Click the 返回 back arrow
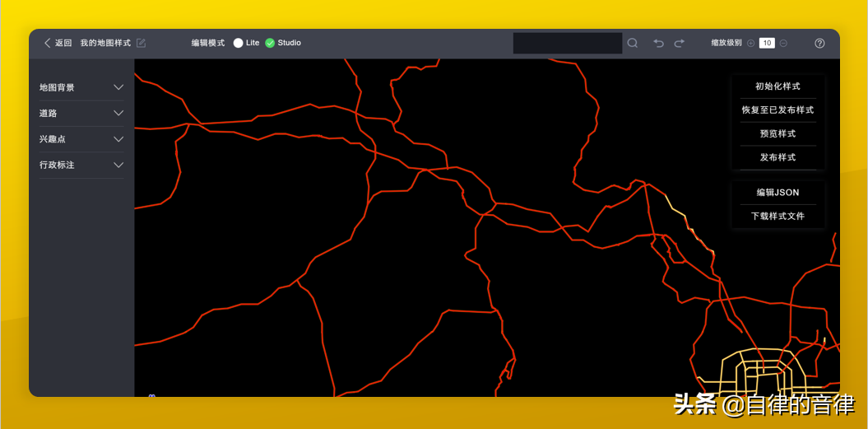868x429 pixels. pyautogui.click(x=48, y=43)
